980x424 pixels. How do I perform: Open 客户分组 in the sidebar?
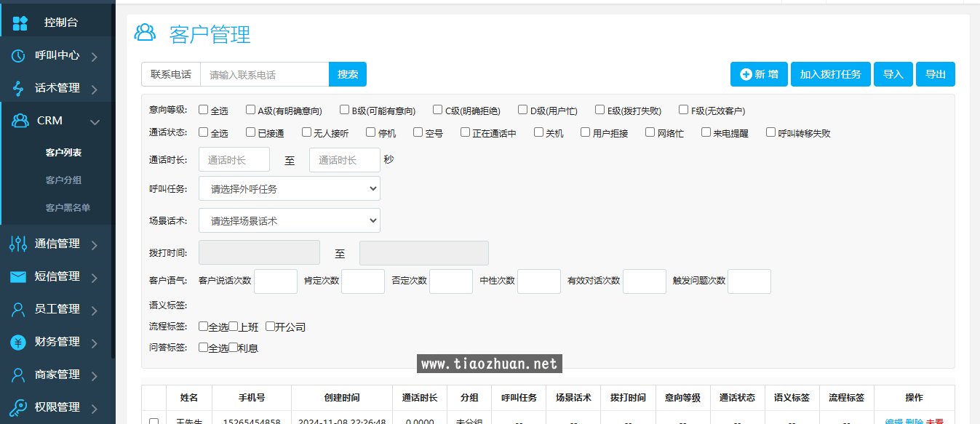[63, 180]
